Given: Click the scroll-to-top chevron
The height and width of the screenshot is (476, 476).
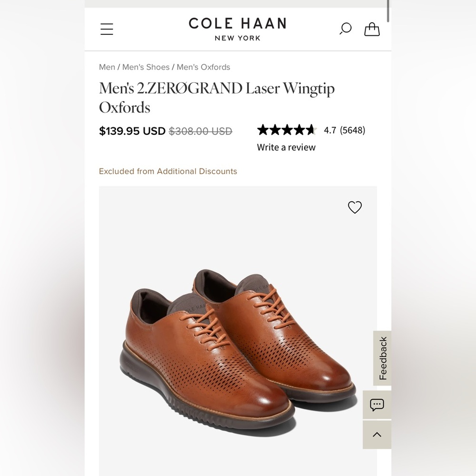Looking at the screenshot, I should [x=377, y=434].
